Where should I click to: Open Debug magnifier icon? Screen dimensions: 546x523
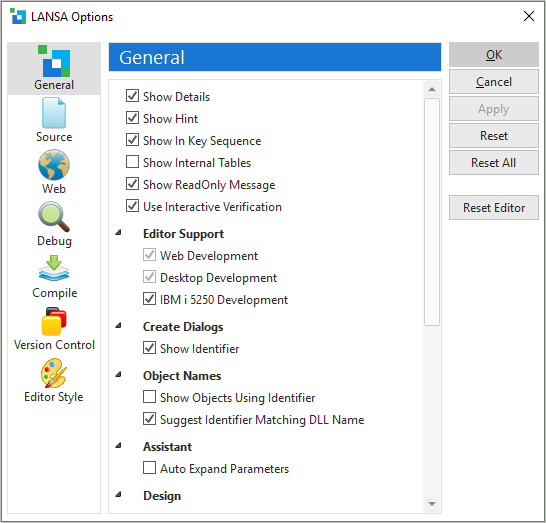click(54, 217)
